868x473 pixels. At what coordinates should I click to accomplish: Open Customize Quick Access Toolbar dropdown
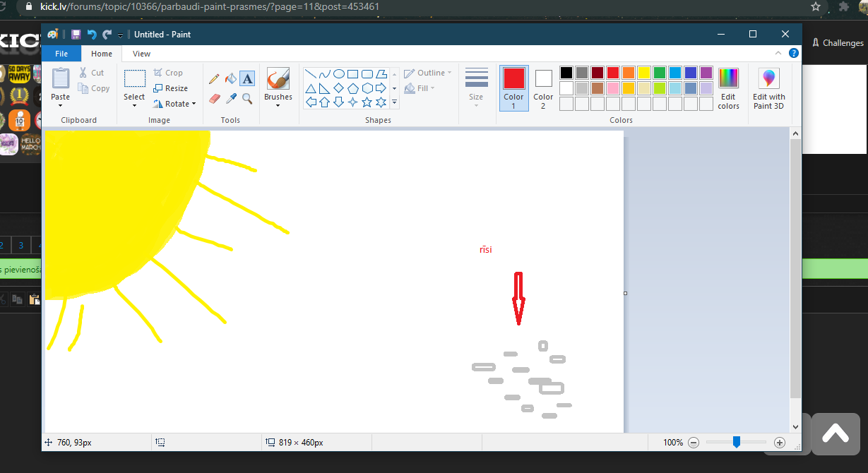tap(121, 35)
